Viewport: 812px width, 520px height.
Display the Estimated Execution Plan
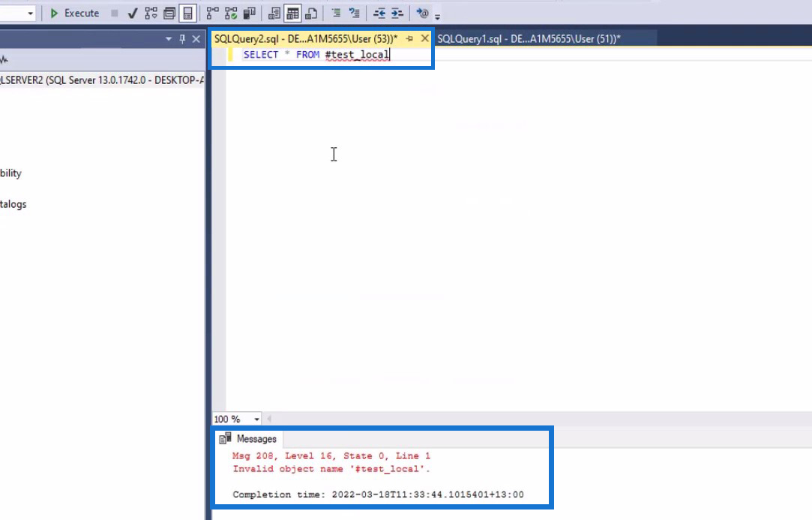tap(151, 13)
